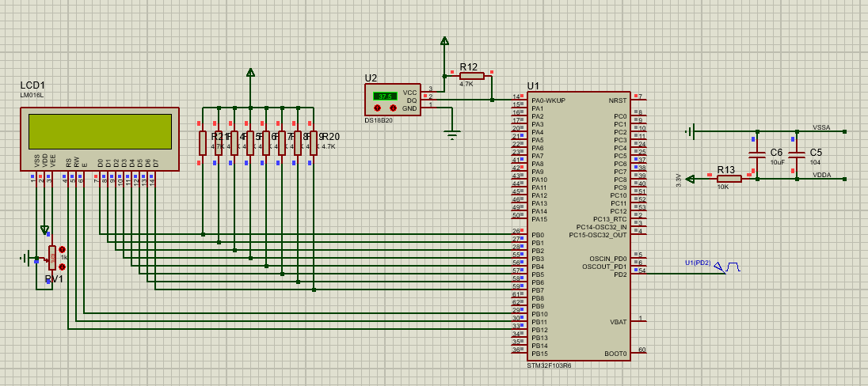Viewport: 868px width, 386px height.
Task: Click the 10K value under R13
Action: pos(723,187)
